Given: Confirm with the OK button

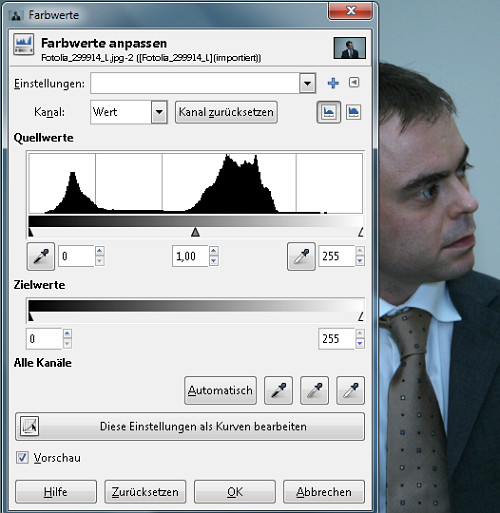Looking at the screenshot, I should pos(235,492).
